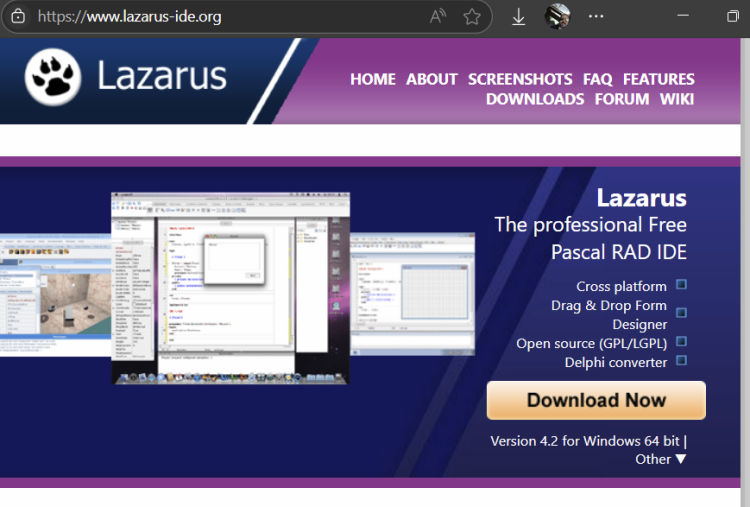Click the Download Now button

pos(596,400)
